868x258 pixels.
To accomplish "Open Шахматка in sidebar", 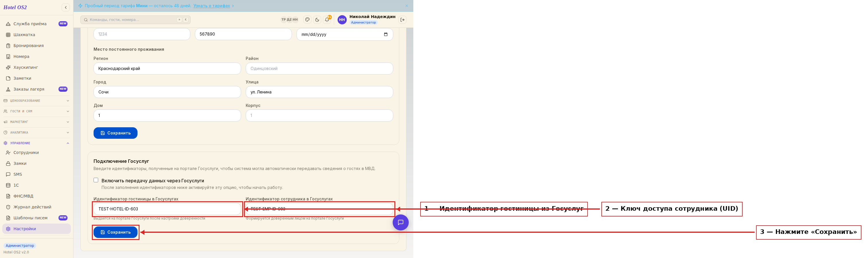I will (37, 35).
